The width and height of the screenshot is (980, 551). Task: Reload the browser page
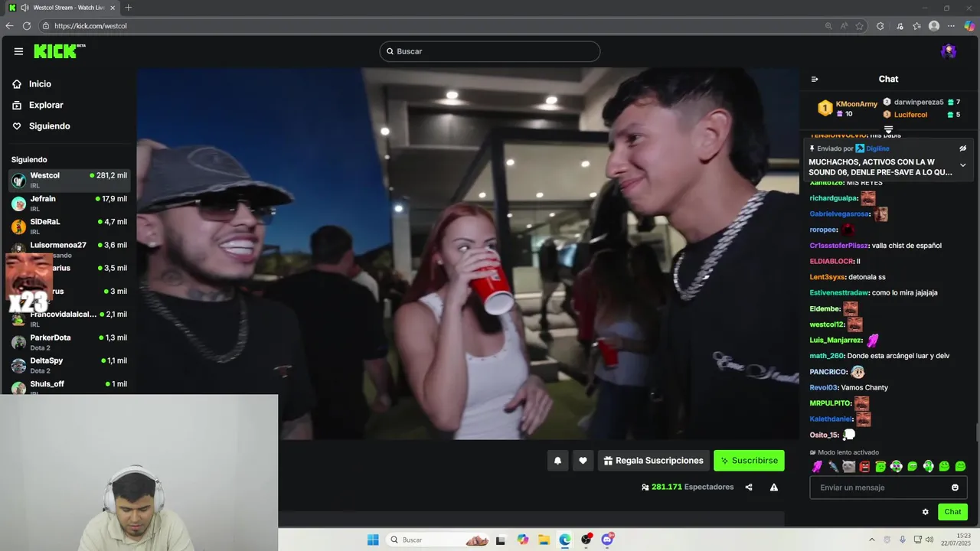(26, 25)
